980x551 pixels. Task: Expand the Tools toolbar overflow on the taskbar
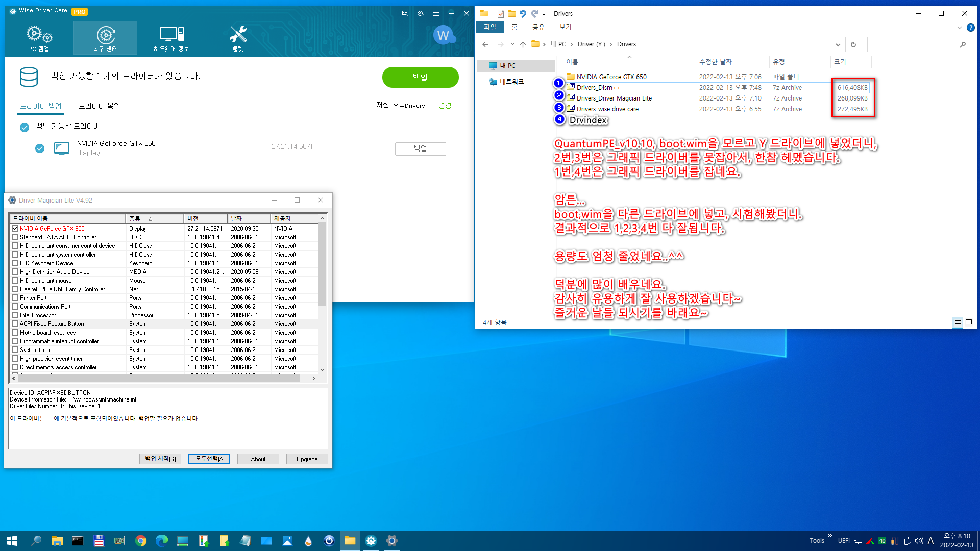coord(830,536)
